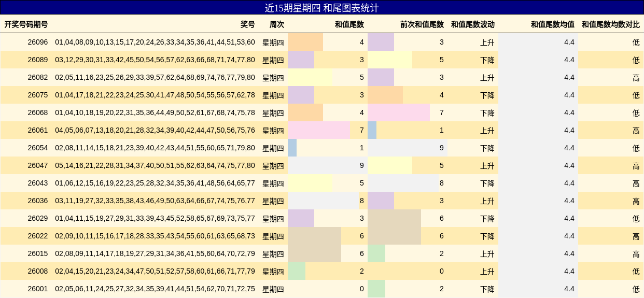Image resolution: width=644 pixels, height=298 pixels.
Task: Click the green 前次和值尾数 bar in row 26001
Action: pyautogui.click(x=376, y=289)
